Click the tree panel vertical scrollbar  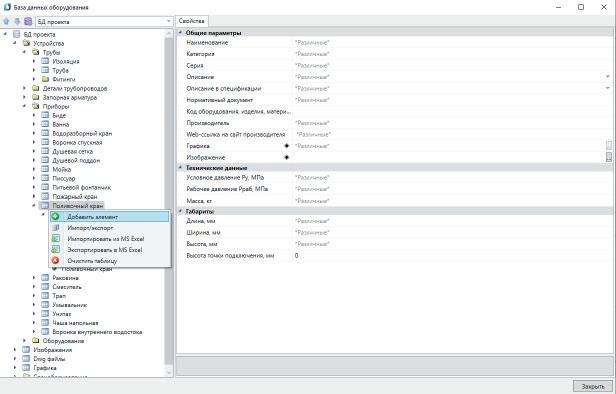point(169,202)
